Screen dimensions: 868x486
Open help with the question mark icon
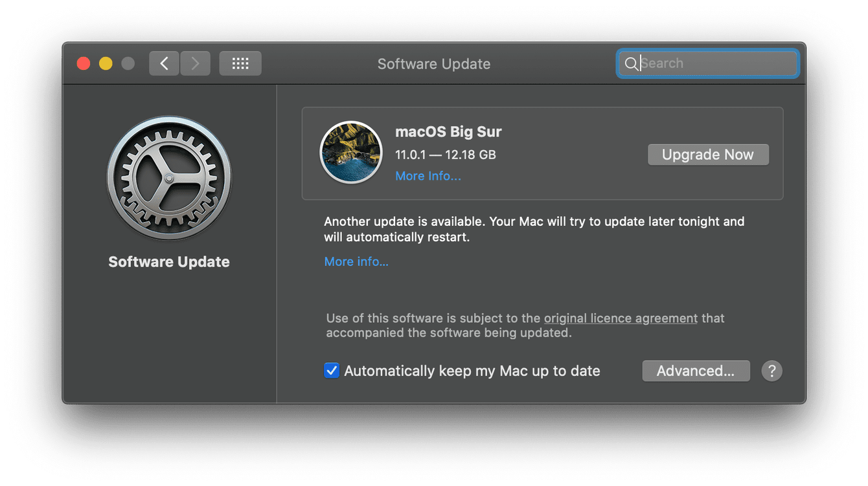(x=771, y=370)
